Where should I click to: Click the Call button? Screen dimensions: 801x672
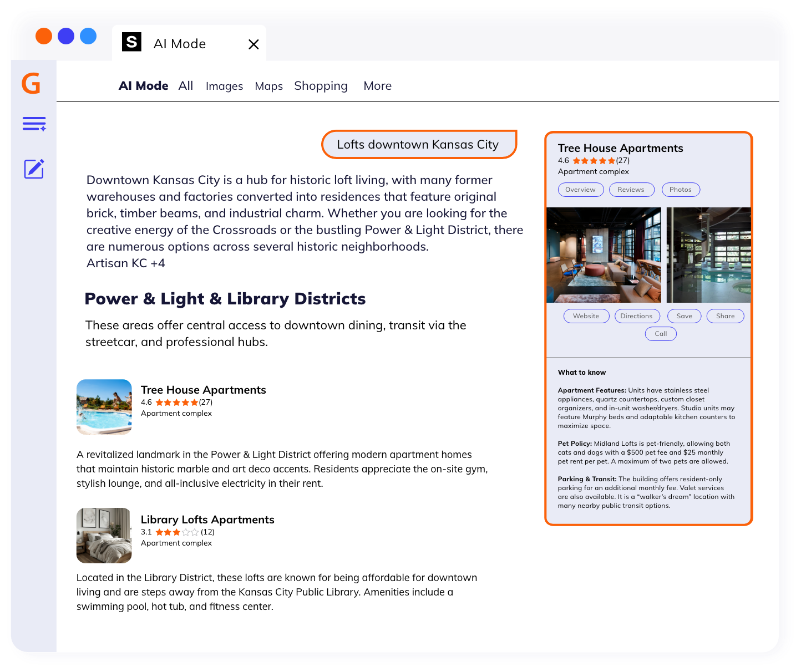pyautogui.click(x=661, y=334)
